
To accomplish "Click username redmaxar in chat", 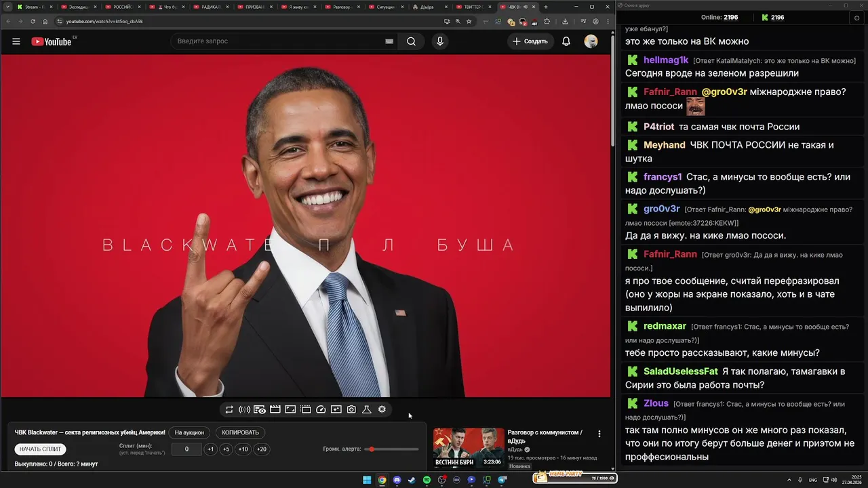I will click(x=665, y=326).
